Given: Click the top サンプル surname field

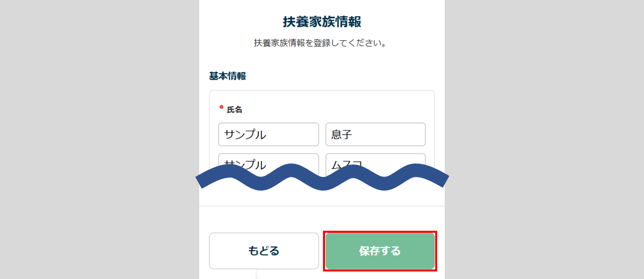Looking at the screenshot, I should pos(268,135).
